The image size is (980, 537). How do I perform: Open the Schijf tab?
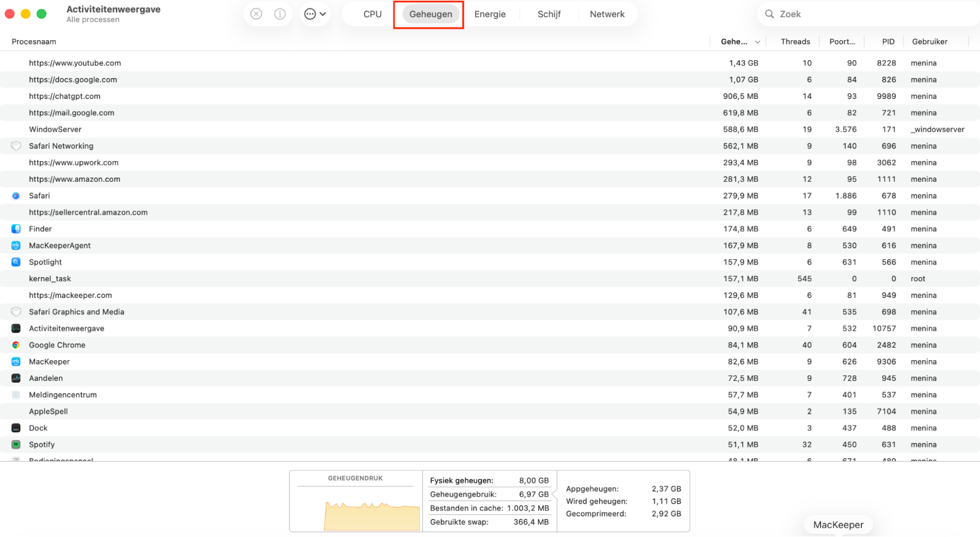[548, 14]
